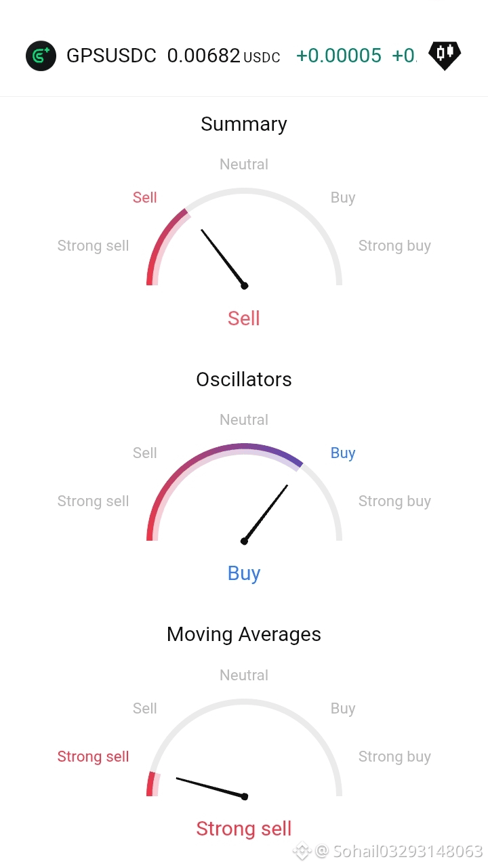The width and height of the screenshot is (488, 868).
Task: Tap the Buy result under Oscillators
Action: [x=244, y=573]
